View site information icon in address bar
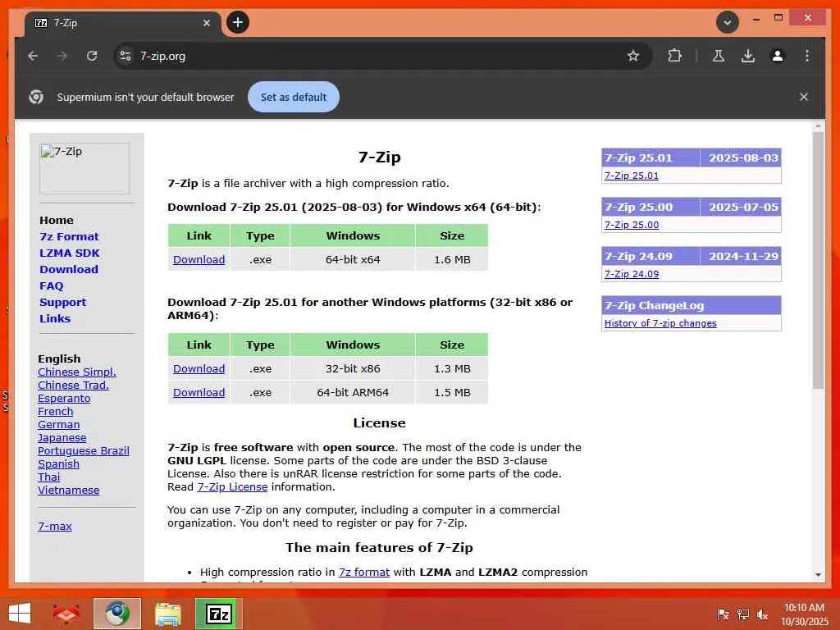This screenshot has width=840, height=630. tap(126, 56)
